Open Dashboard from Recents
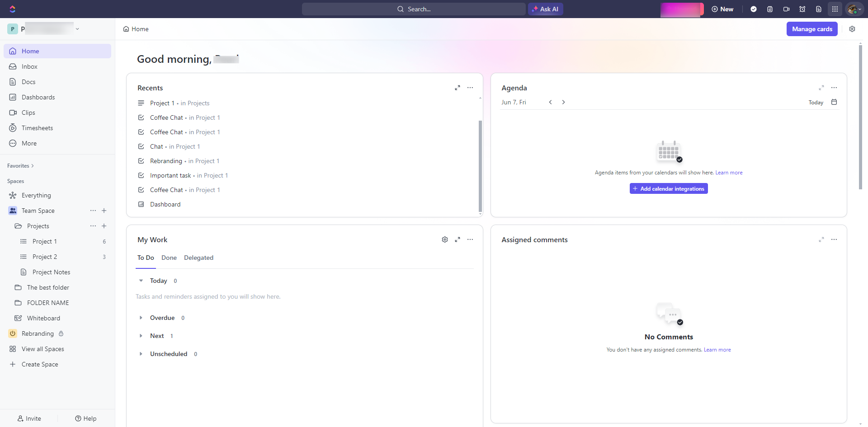 pos(165,204)
